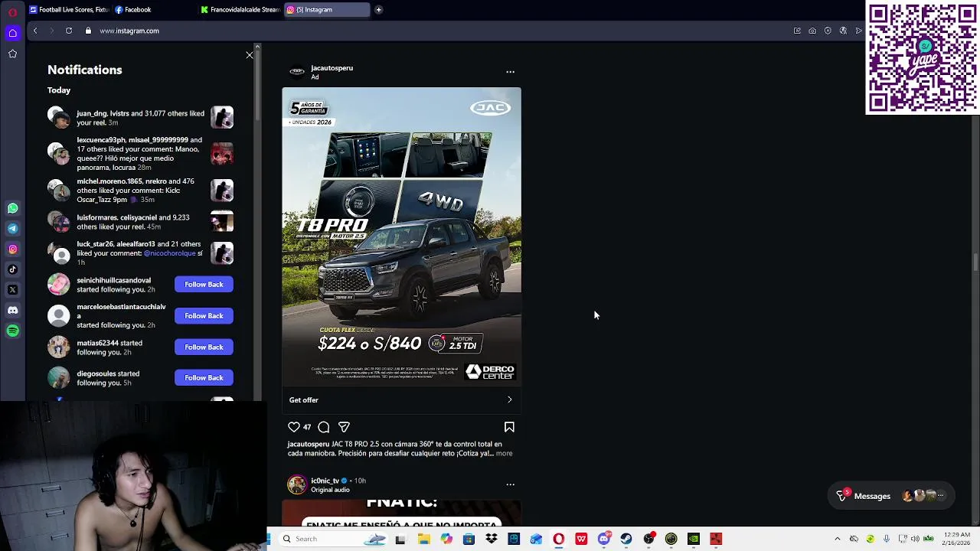Open Discord in Opera sidebar

(13, 310)
